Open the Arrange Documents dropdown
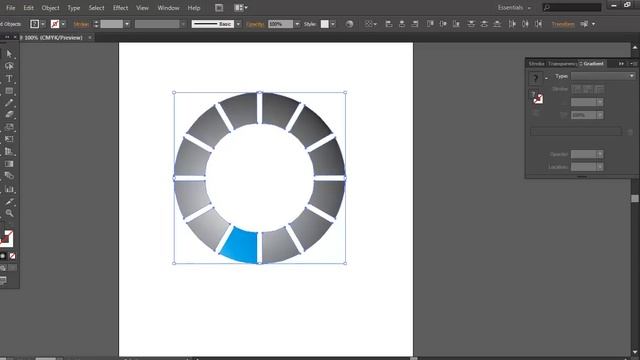 point(241,7)
